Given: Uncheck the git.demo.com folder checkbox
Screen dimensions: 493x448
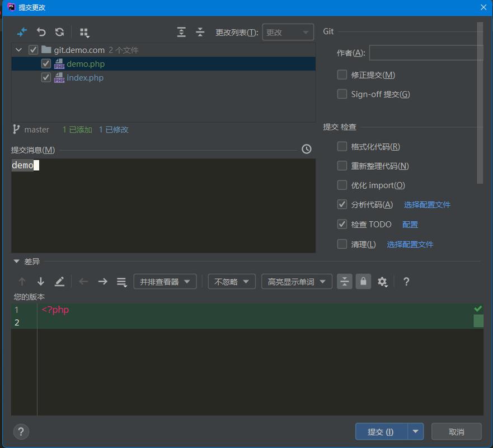Looking at the screenshot, I should (34, 50).
